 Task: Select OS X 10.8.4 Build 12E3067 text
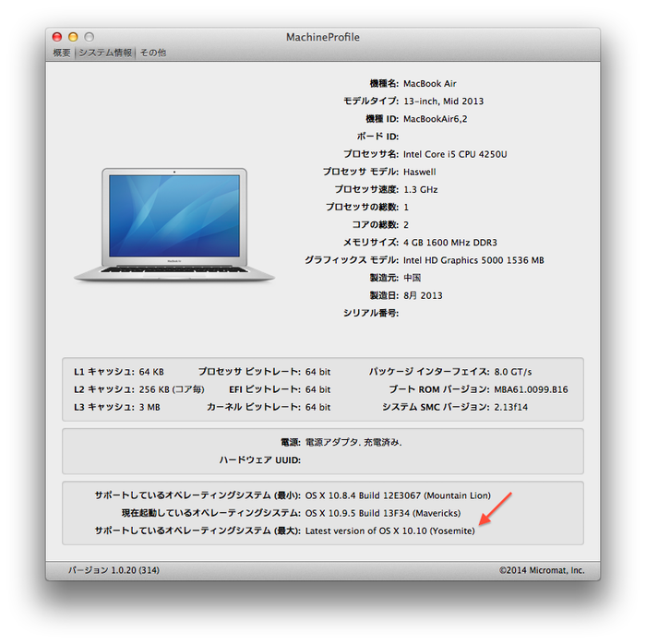coord(398,495)
